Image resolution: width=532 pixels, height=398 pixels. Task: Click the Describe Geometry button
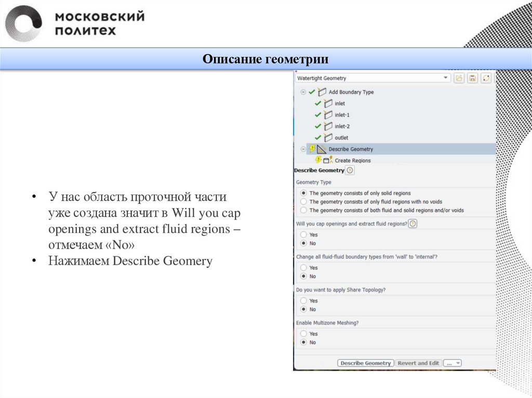(365, 363)
